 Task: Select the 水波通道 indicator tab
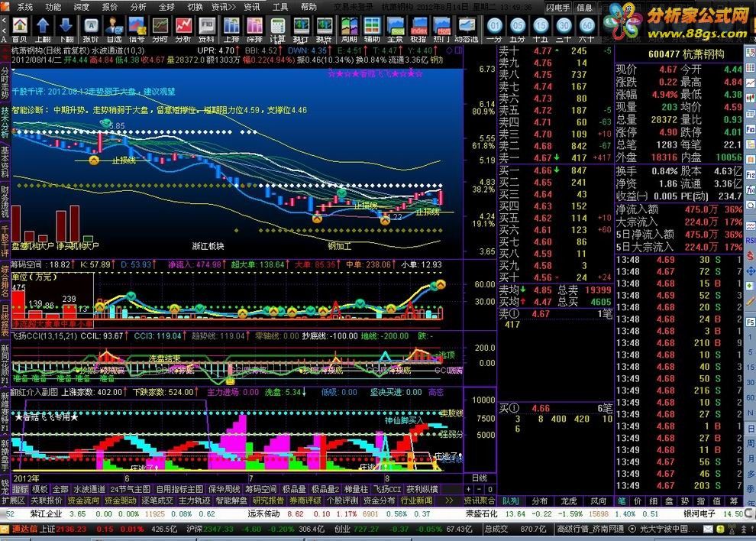pos(89,489)
